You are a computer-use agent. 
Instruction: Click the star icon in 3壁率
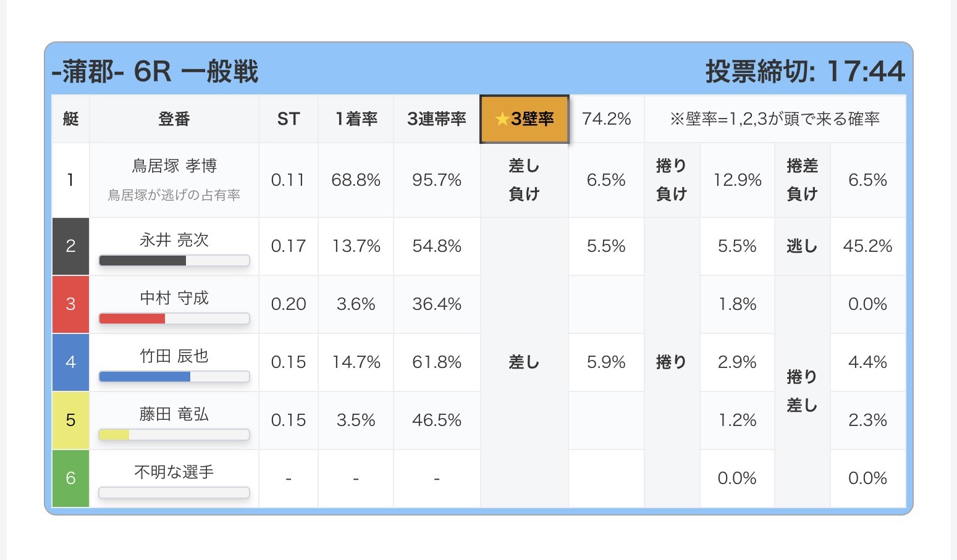coord(502,119)
